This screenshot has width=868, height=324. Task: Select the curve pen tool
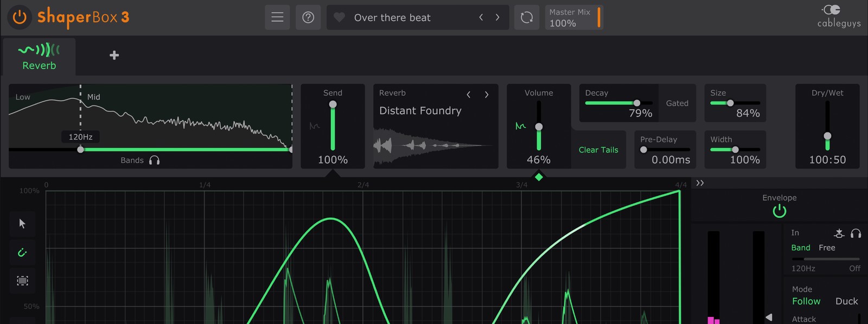(x=22, y=252)
